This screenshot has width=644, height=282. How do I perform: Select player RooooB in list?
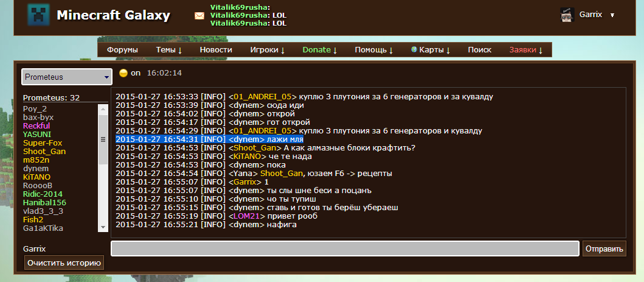click(x=38, y=185)
